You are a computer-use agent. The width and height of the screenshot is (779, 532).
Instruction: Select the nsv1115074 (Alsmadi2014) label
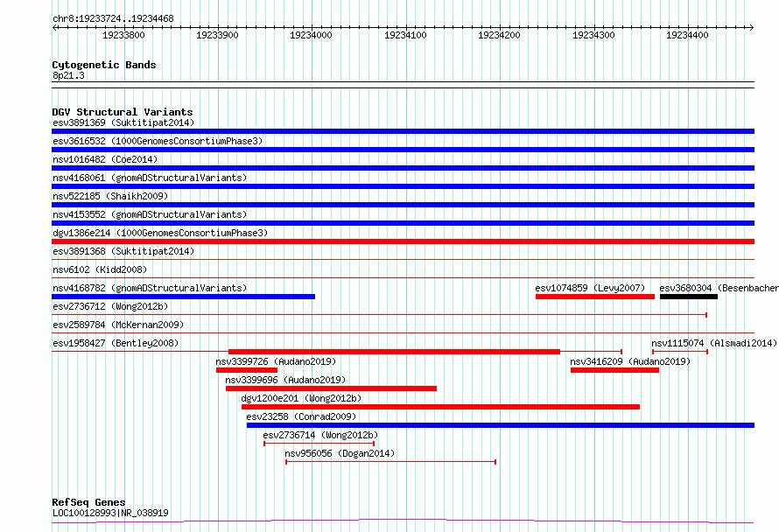coord(714,343)
